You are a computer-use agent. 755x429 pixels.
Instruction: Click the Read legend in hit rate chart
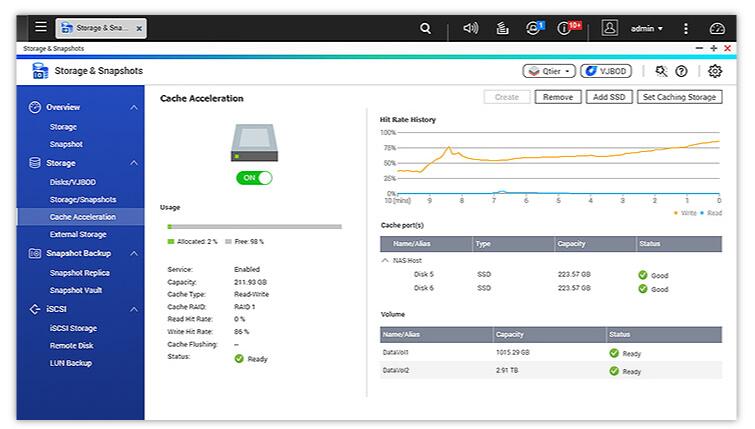[x=711, y=213]
